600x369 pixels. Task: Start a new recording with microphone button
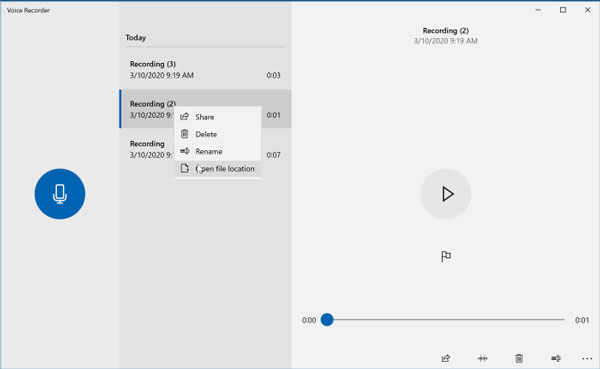tap(60, 194)
